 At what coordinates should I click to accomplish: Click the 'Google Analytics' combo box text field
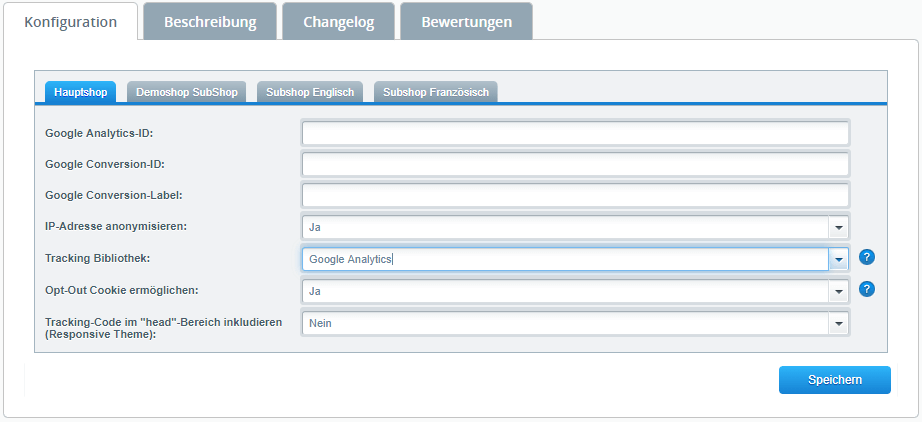tap(566, 259)
